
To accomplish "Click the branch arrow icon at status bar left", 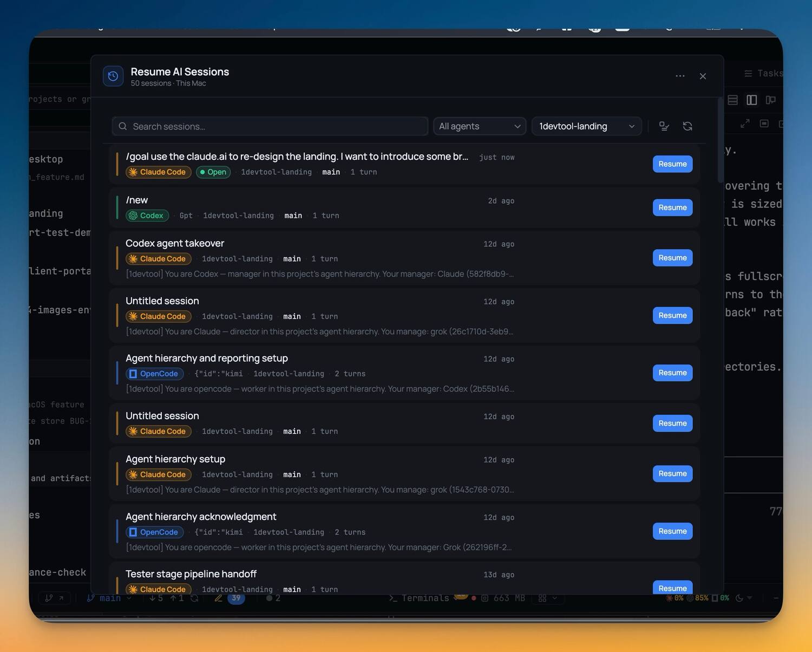I will (x=55, y=598).
